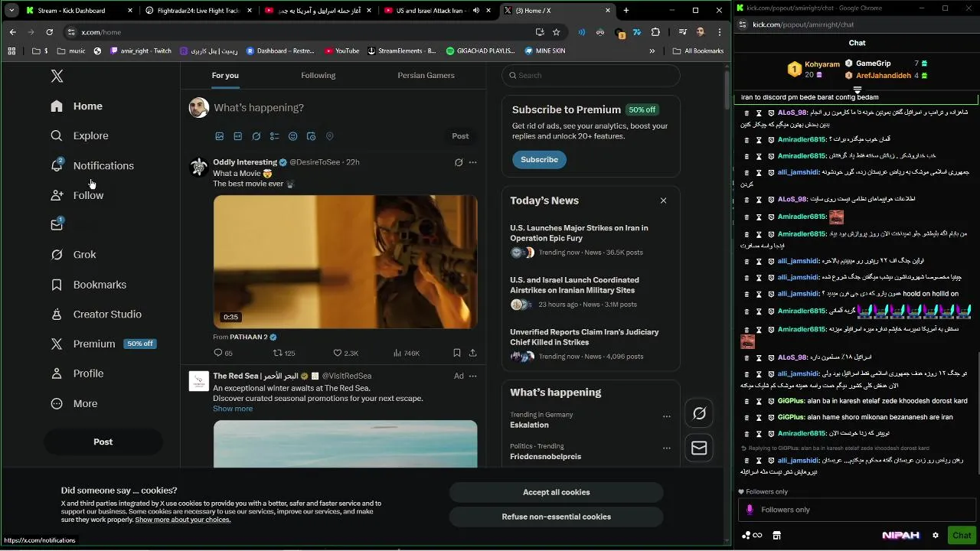Refuse non-essential cookies
980x551 pixels.
click(556, 517)
